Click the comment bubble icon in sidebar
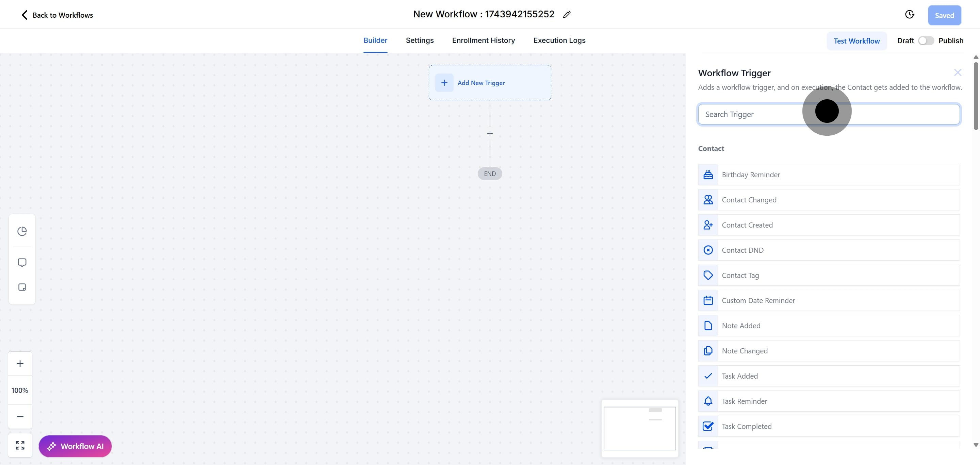 click(22, 262)
